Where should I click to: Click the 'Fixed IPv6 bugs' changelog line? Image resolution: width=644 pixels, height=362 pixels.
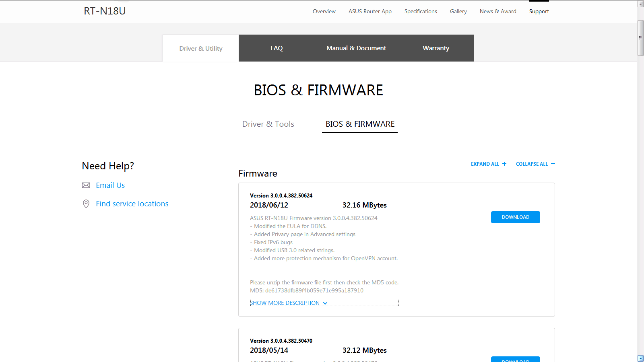[271, 242]
